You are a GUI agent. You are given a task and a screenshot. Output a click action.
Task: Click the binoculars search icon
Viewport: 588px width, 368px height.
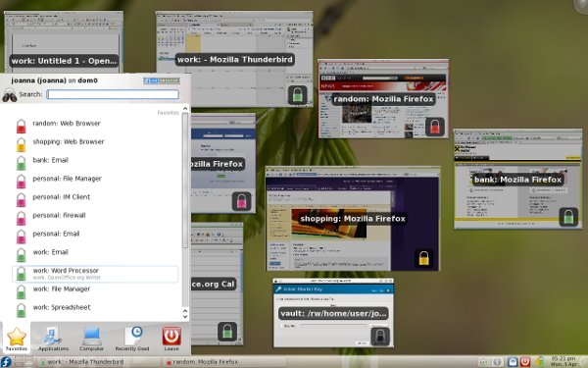[x=10, y=96]
